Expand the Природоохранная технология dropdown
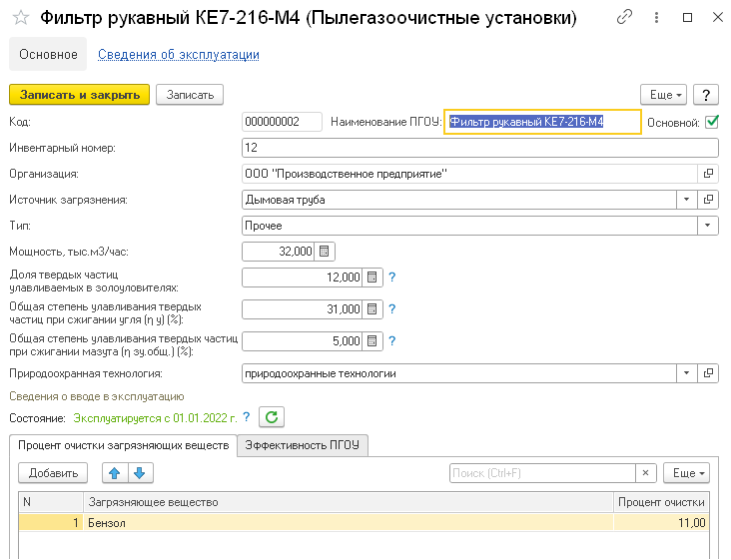 [686, 373]
